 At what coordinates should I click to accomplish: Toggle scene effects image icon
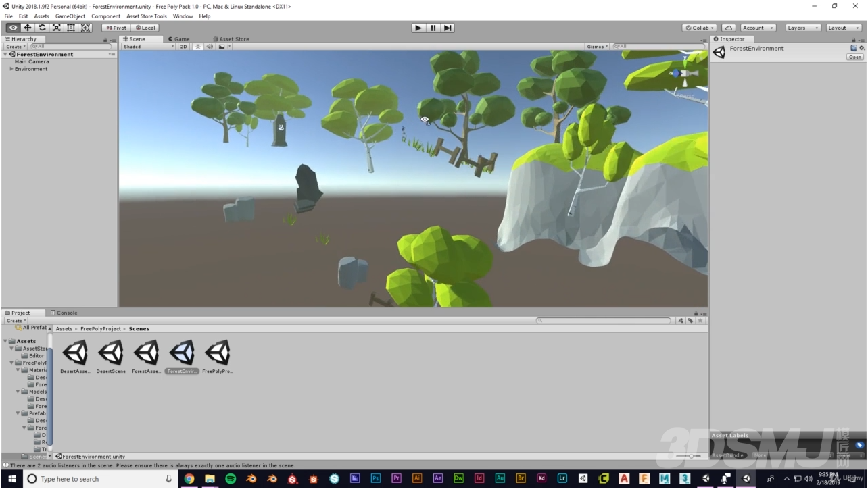coord(222,47)
